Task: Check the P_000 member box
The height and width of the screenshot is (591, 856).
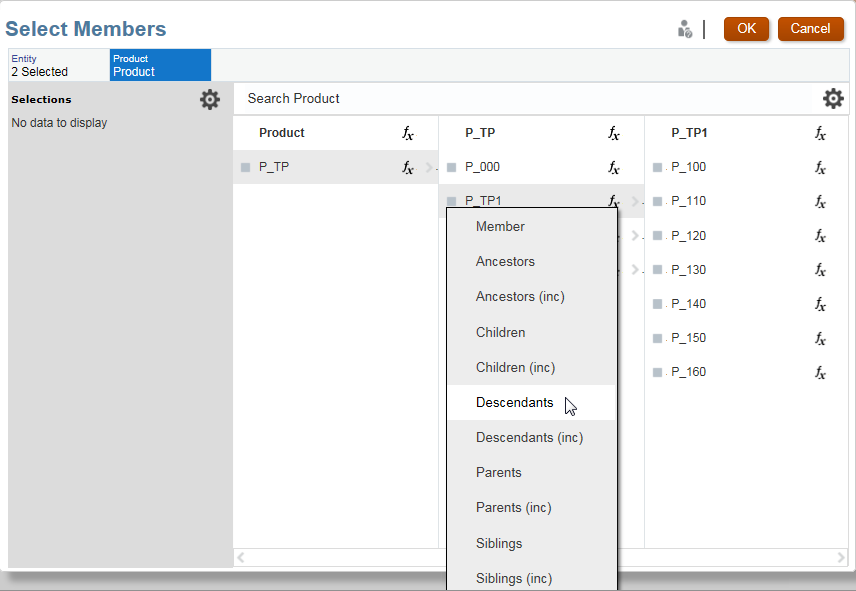Action: click(x=451, y=167)
